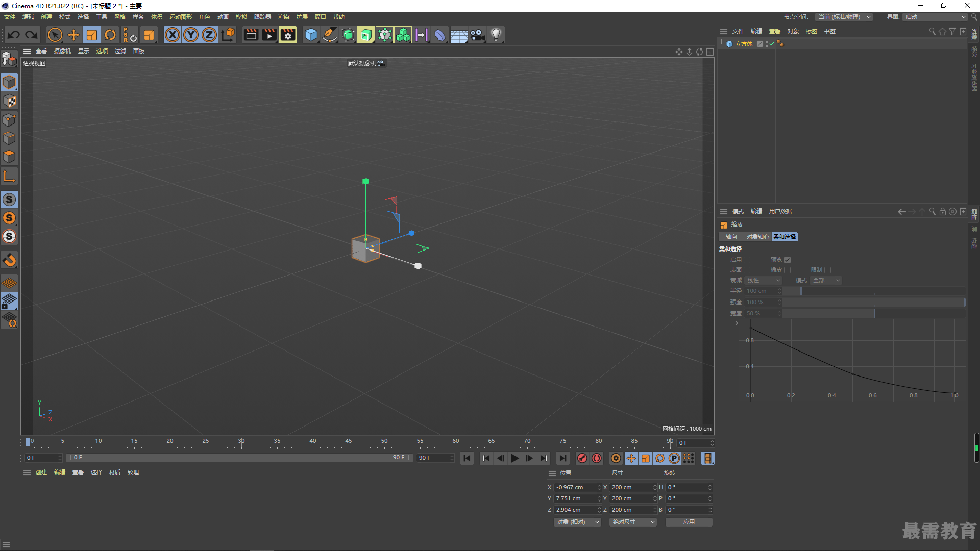Click the locked workplane grid icon
Image resolution: width=980 pixels, height=551 pixels.
click(9, 301)
